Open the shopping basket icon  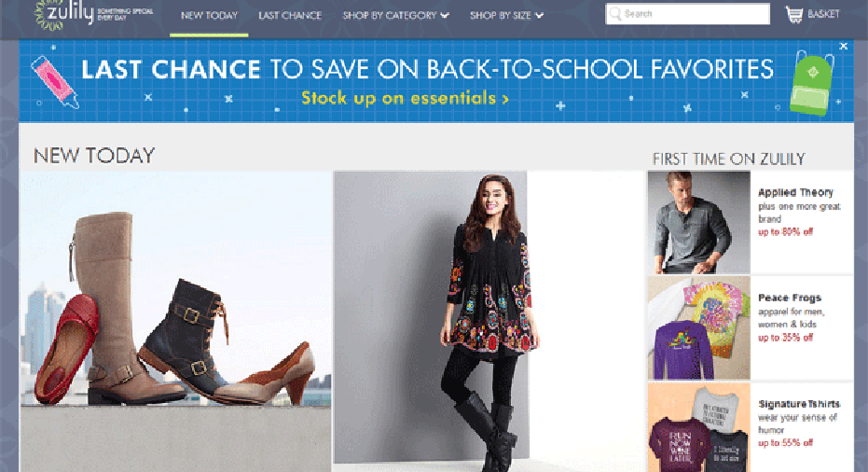(793, 14)
